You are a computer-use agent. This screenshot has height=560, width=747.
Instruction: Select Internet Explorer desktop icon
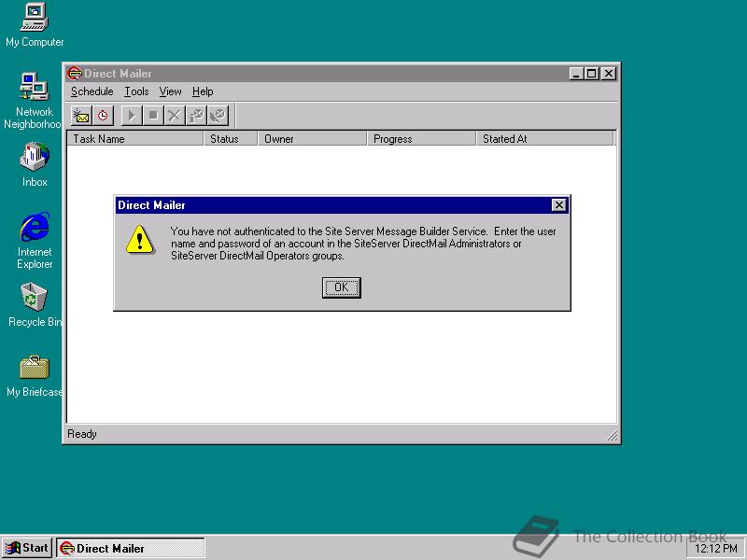point(35,241)
